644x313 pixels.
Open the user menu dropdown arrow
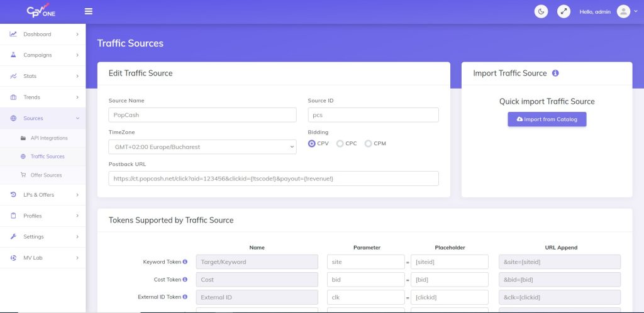636,11
